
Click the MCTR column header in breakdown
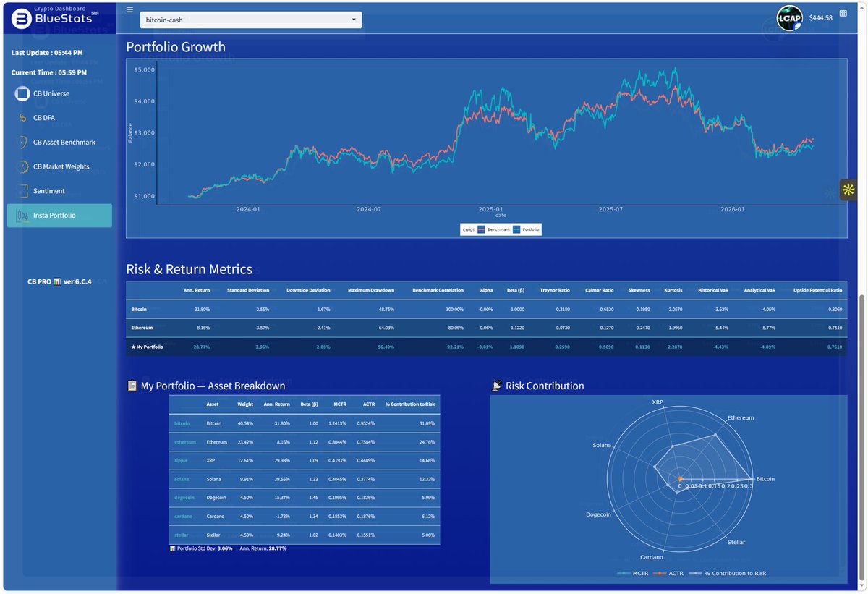[x=340, y=404]
